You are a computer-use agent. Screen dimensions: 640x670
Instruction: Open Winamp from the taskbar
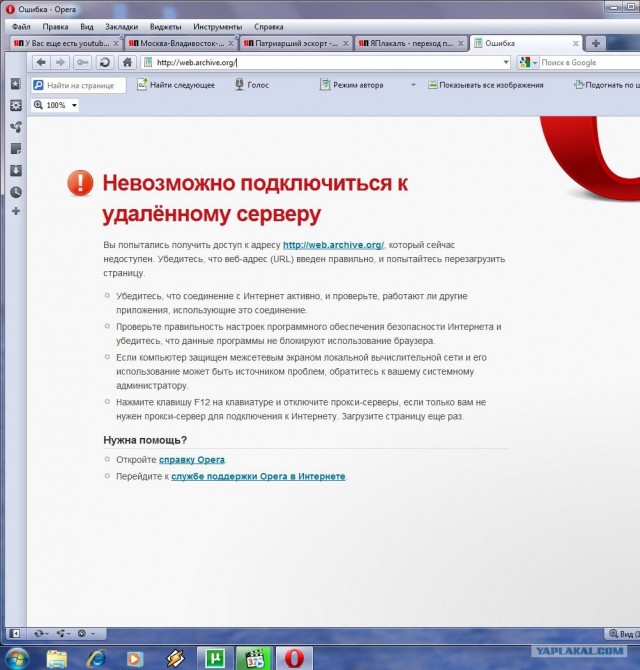click(x=175, y=658)
